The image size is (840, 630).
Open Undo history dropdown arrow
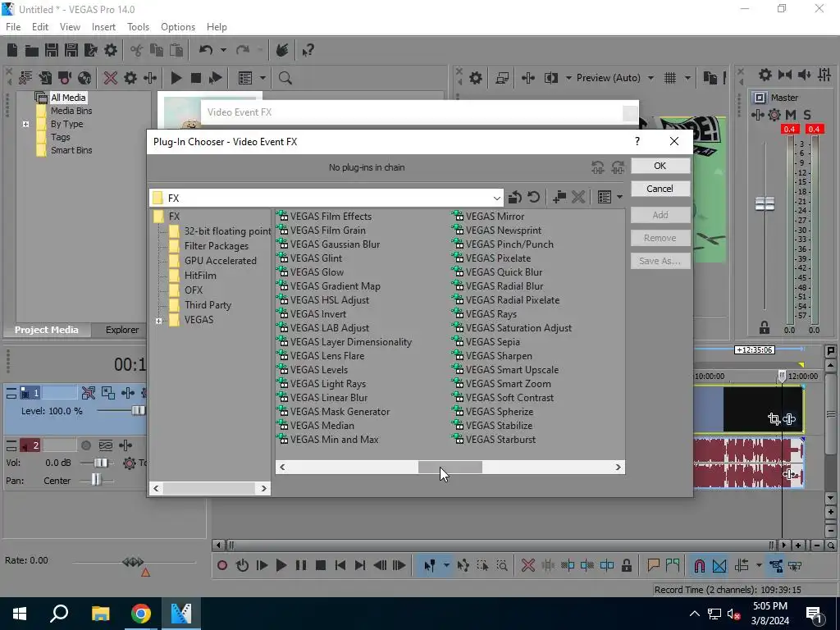[x=223, y=50]
